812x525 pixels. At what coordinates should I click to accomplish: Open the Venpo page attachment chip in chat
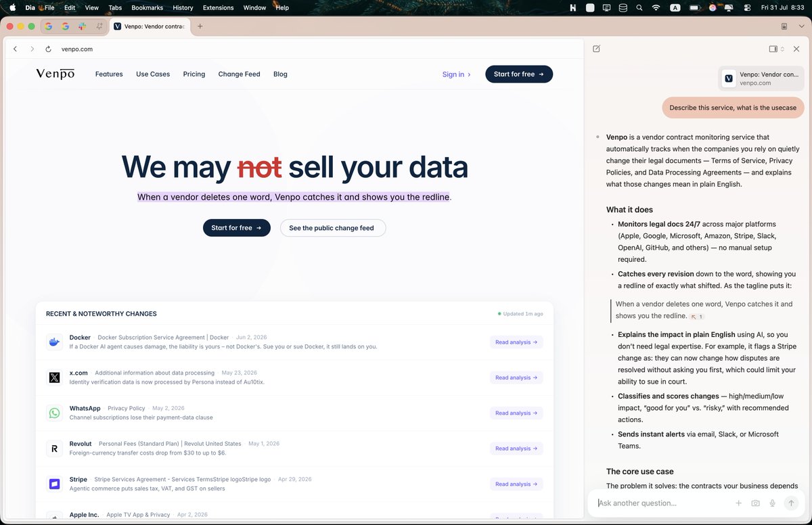coord(761,78)
